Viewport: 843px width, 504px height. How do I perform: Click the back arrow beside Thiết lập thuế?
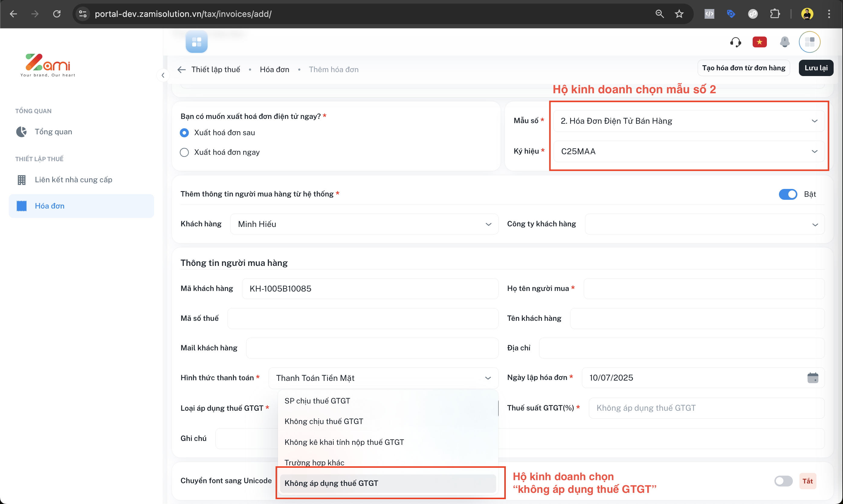(182, 70)
